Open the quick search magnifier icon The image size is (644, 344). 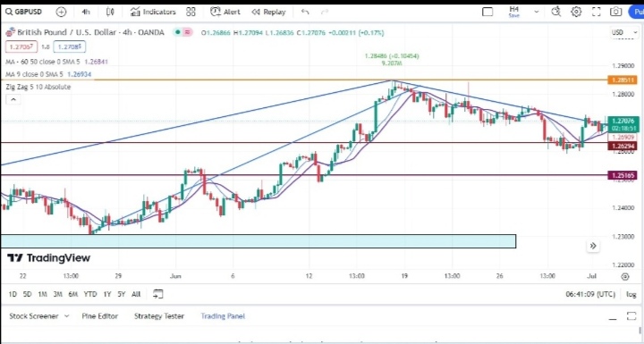[x=556, y=12]
